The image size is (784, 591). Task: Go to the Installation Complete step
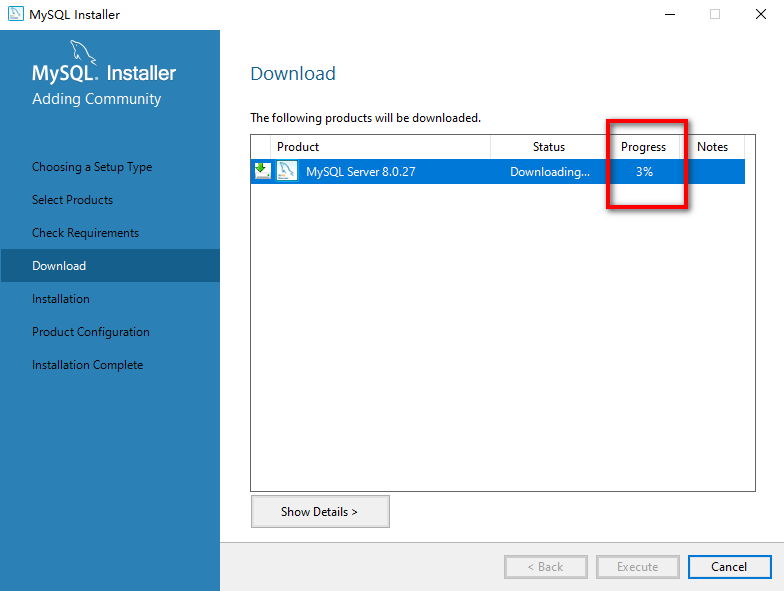pos(88,365)
